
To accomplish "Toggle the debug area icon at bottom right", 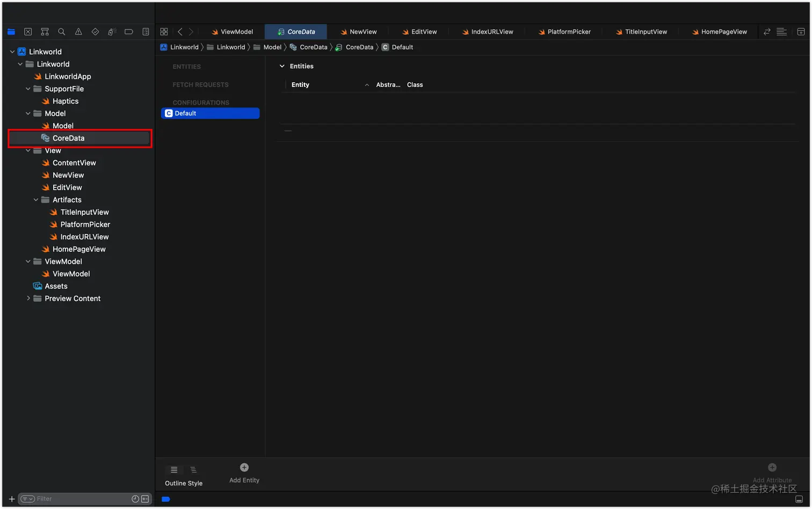I will (799, 499).
